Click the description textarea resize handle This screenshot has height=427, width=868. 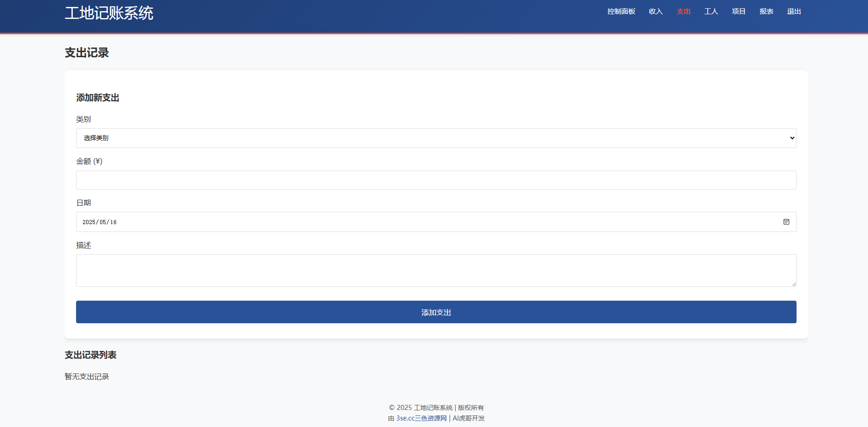793,284
